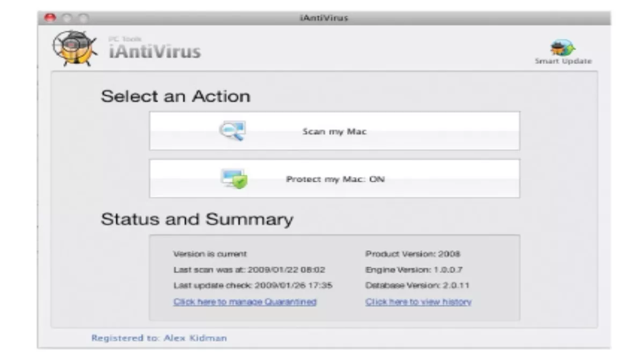Click the iAntiVirus bug logo
Screen dimensions: 644x363
[75, 48]
